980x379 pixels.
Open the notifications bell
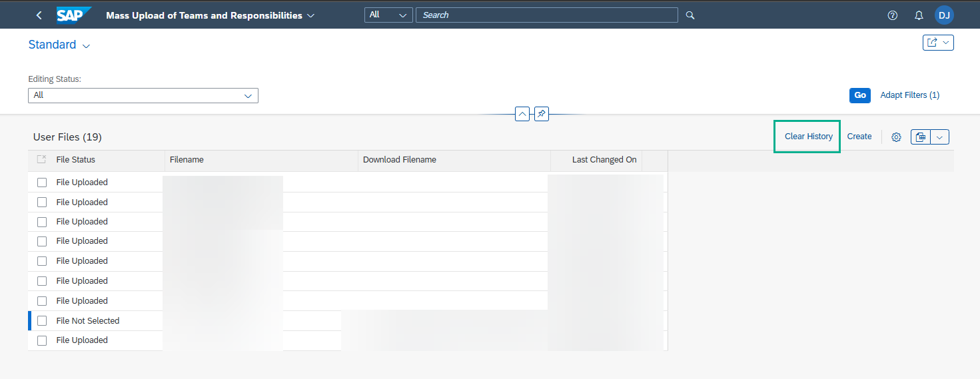919,15
